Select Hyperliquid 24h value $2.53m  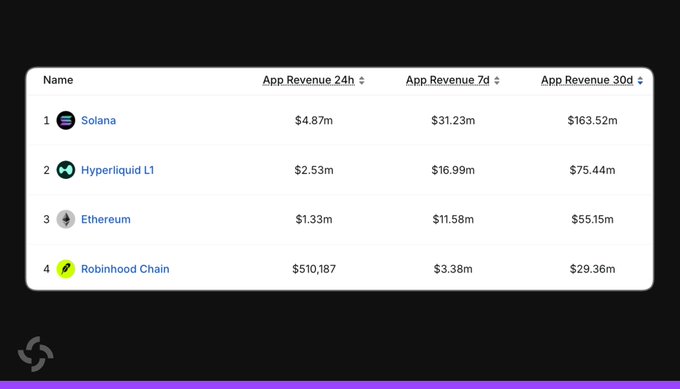(x=314, y=170)
